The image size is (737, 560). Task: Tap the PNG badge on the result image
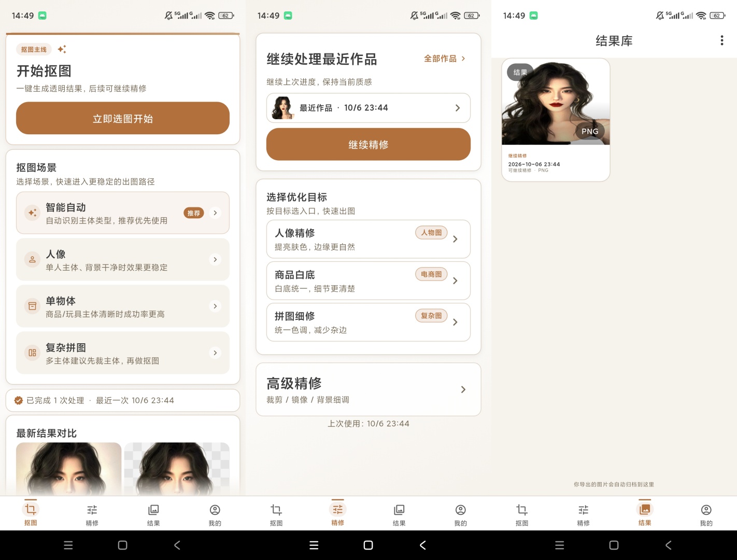coord(590,131)
